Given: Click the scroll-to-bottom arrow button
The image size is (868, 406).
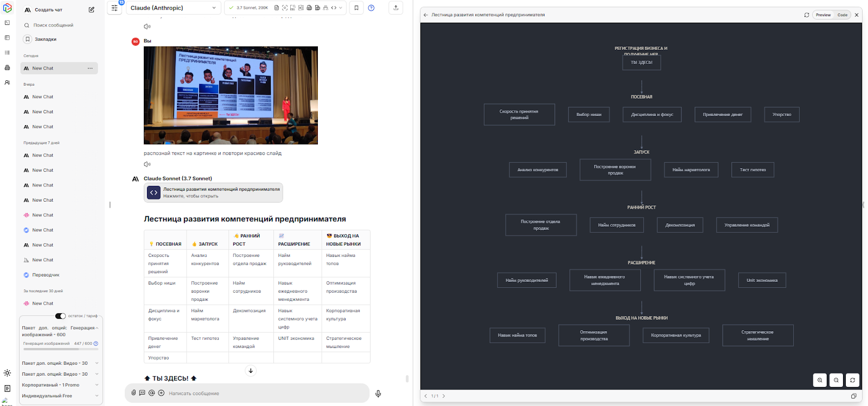Looking at the screenshot, I should 251,371.
